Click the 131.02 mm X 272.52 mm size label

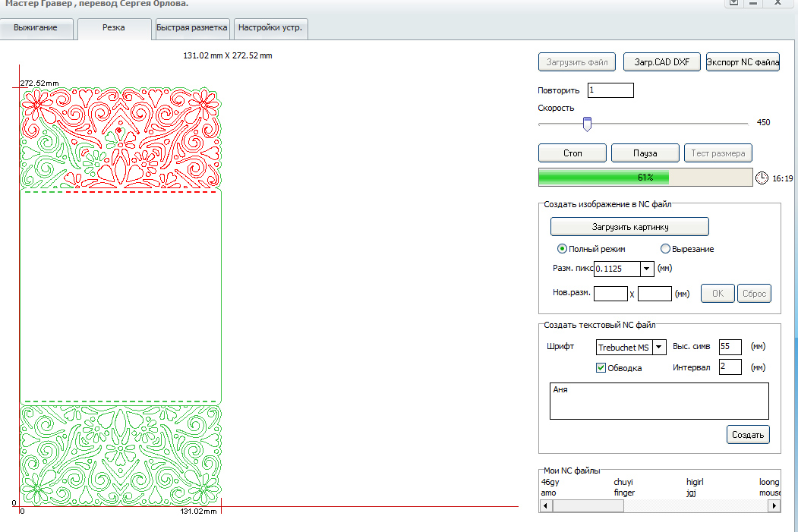coord(228,55)
